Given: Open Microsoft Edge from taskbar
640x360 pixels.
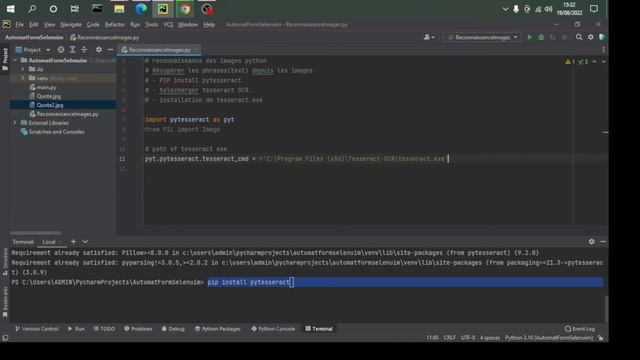Looking at the screenshot, I should [141, 9].
